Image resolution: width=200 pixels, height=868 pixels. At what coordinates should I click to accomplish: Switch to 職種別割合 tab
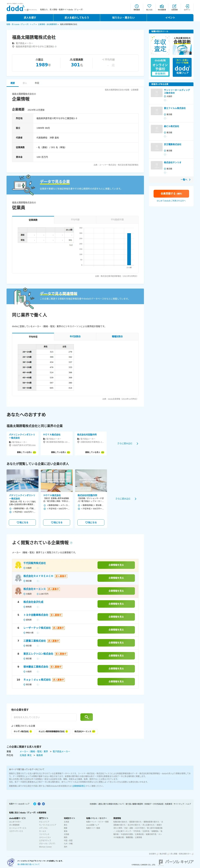pos(117,337)
